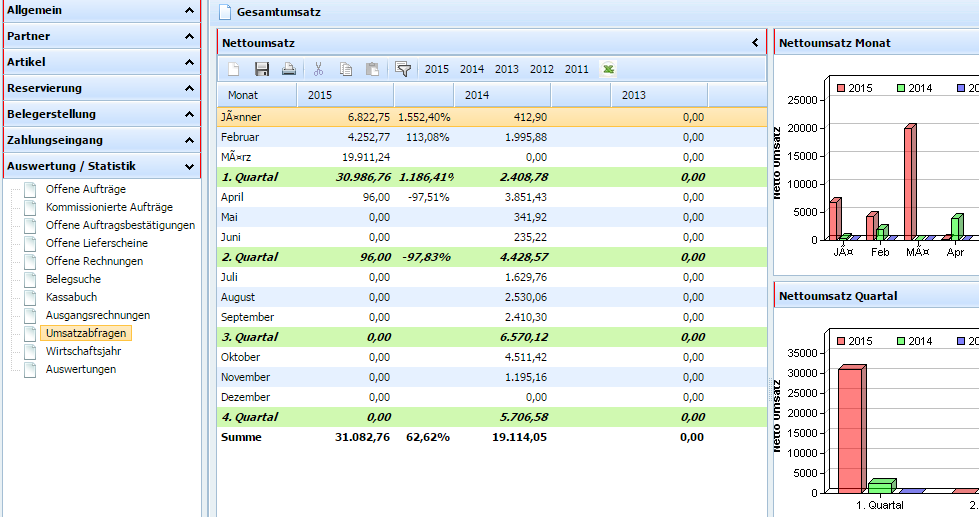Click document icon beside Kassabuch
The width and height of the screenshot is (979, 517).
click(30, 297)
